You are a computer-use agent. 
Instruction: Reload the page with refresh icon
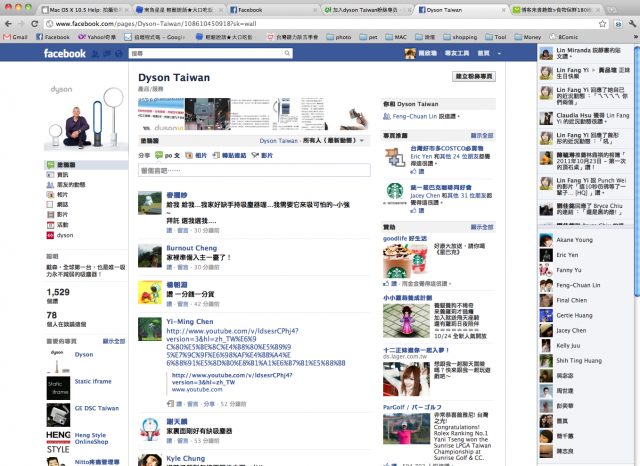pyautogui.click(x=35, y=24)
